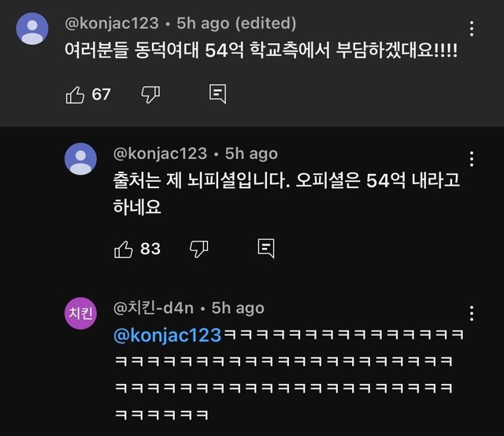Open replies on top konjac123 comment
The height and width of the screenshot is (436, 504).
[x=218, y=94]
